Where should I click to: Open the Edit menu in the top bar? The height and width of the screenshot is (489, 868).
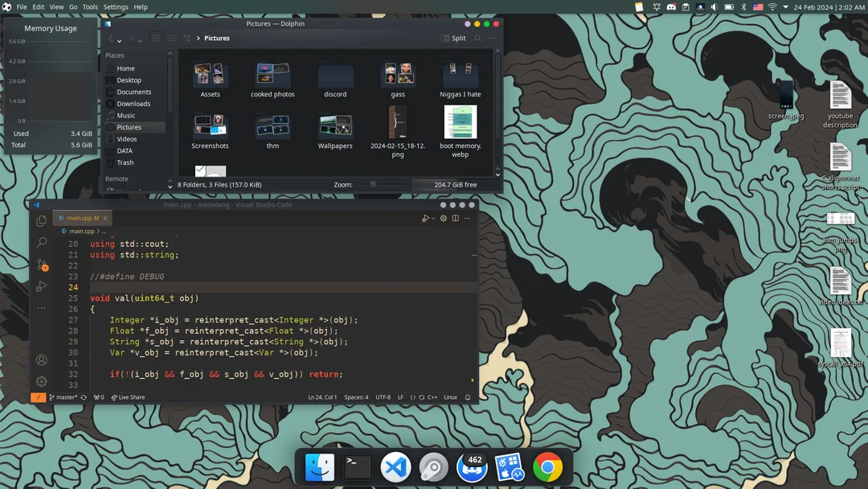point(38,6)
